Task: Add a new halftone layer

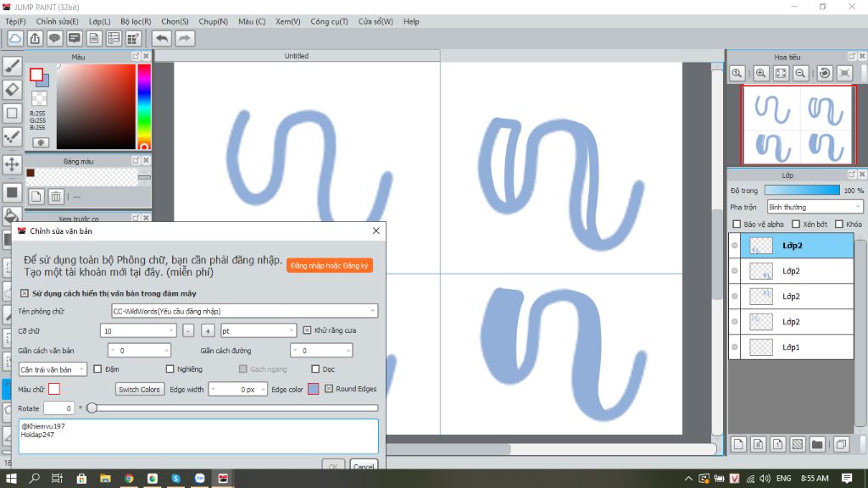Action: (797, 444)
